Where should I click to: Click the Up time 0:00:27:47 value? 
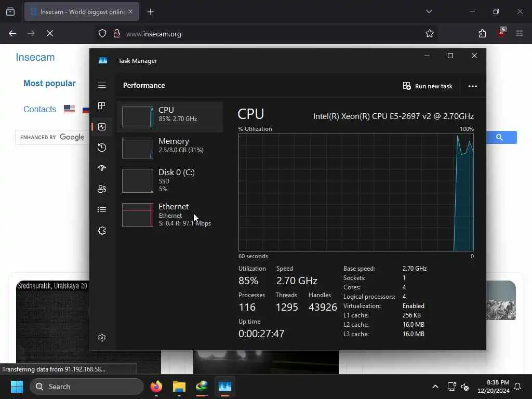click(261, 334)
